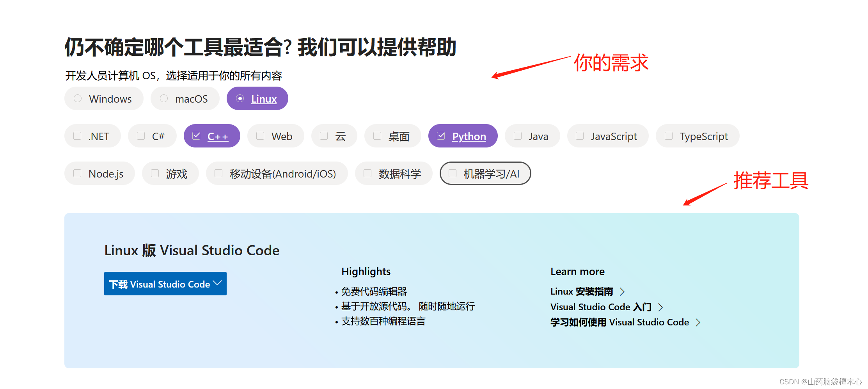Screen dimensions: 868x389
Task: Open the Linux 安装指南 link
Action: (x=588, y=291)
